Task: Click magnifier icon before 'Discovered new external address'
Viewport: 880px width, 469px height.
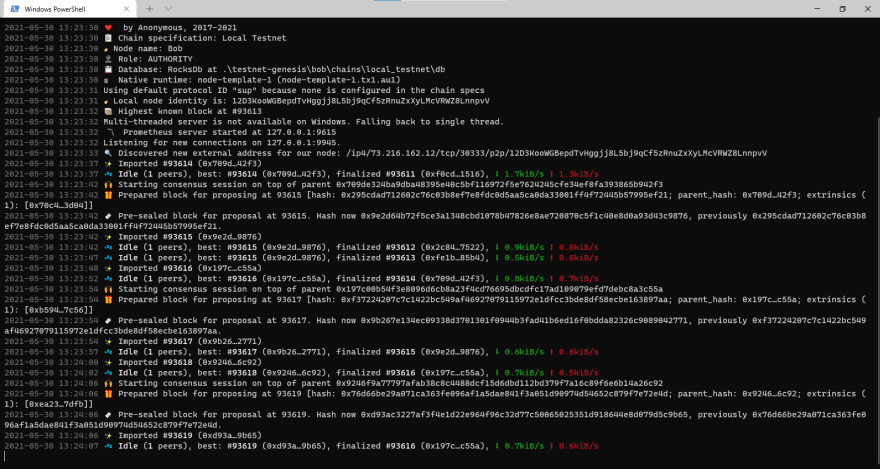Action: (x=108, y=153)
